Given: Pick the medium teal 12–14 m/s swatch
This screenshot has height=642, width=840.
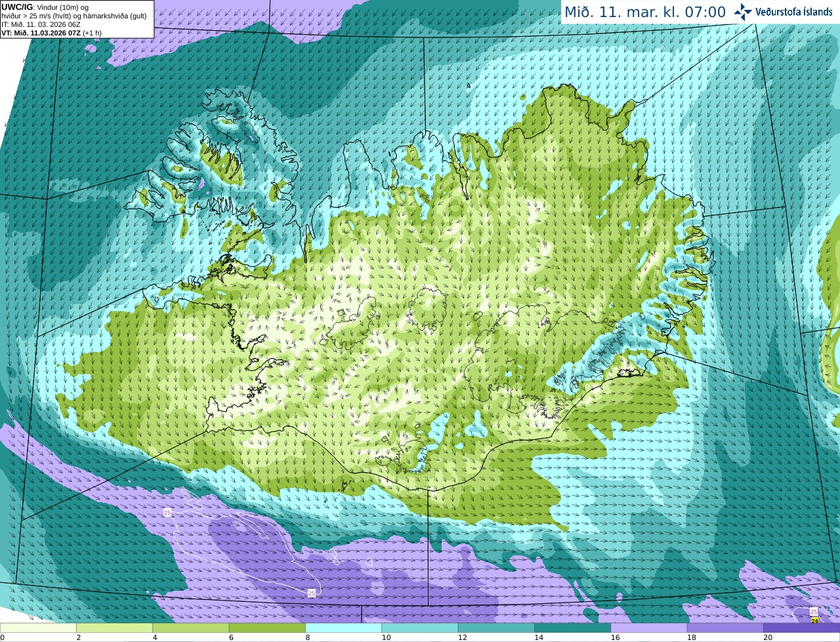Looking at the screenshot, I should pos(496,628).
